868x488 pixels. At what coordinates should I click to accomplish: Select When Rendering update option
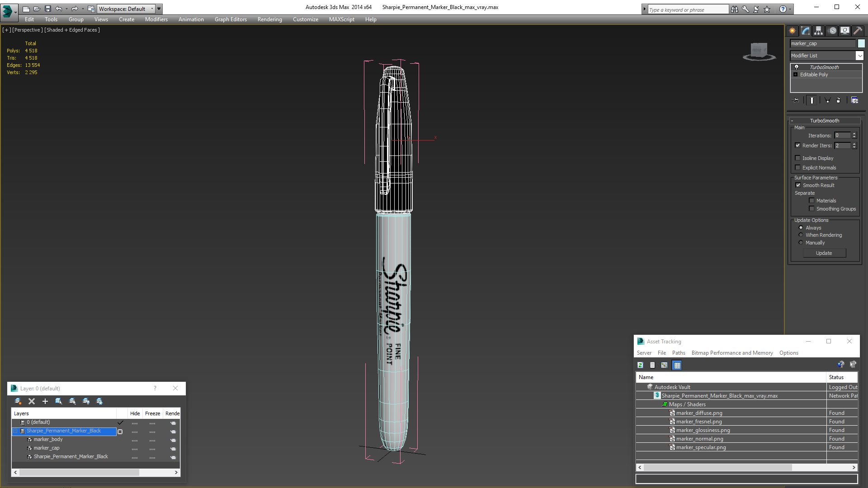click(x=801, y=235)
